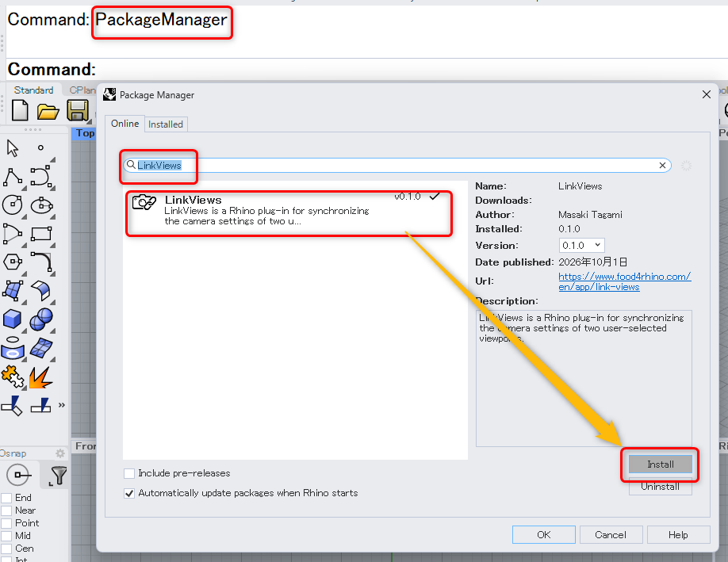Screen dimensions: 728x562
Task: Open the food4rhino link-views URL
Action: [624, 281]
